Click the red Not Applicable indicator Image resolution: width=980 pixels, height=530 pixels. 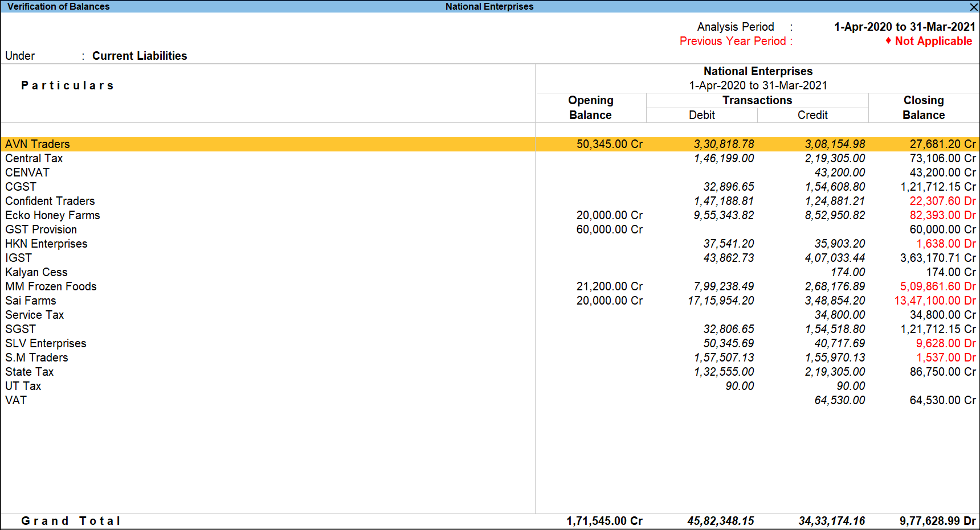(x=933, y=41)
